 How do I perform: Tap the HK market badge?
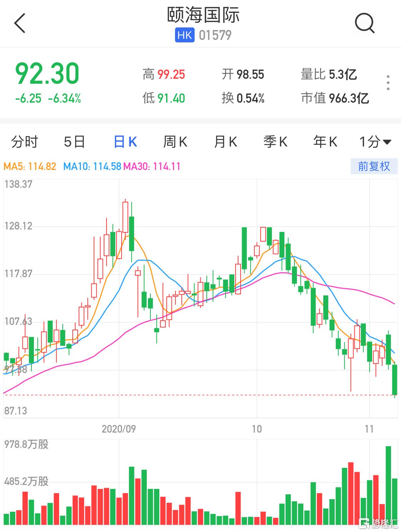185,35
